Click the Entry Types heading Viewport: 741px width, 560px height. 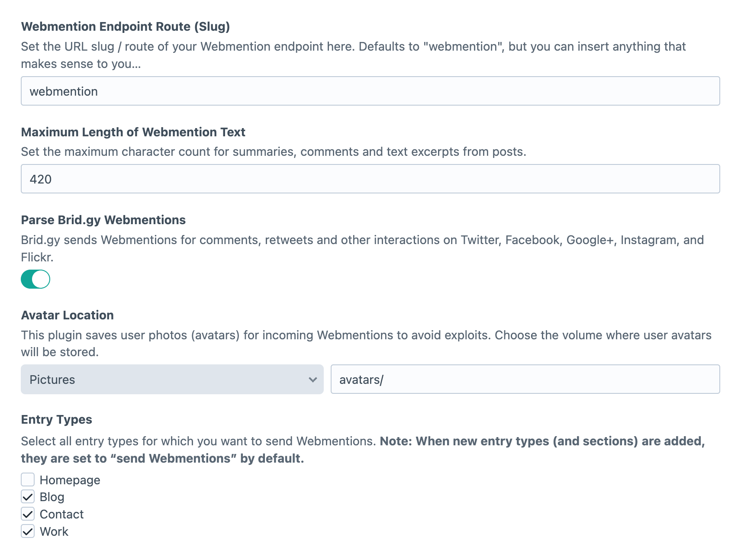[56, 419]
